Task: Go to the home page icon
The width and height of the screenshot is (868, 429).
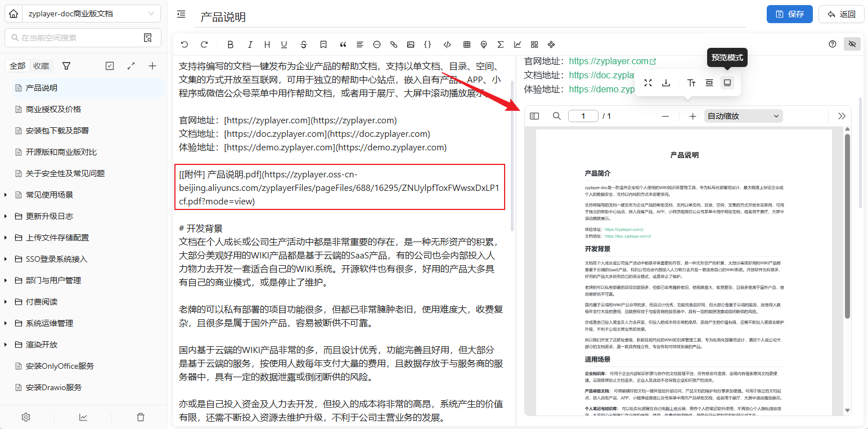Action: [x=14, y=14]
